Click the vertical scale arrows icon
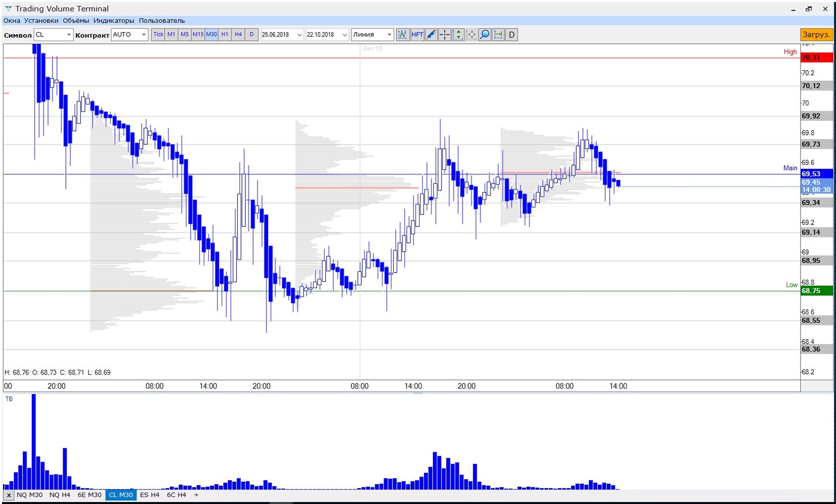 click(458, 35)
